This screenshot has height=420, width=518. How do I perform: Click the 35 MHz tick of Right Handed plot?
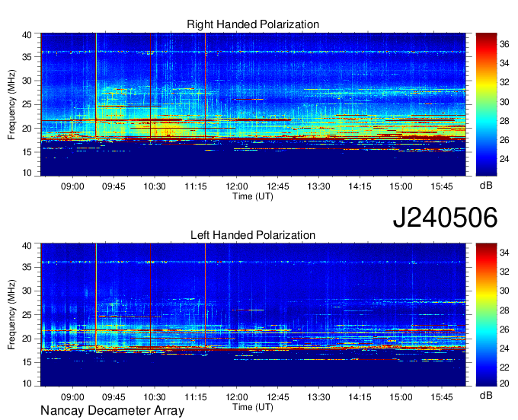(x=27, y=57)
